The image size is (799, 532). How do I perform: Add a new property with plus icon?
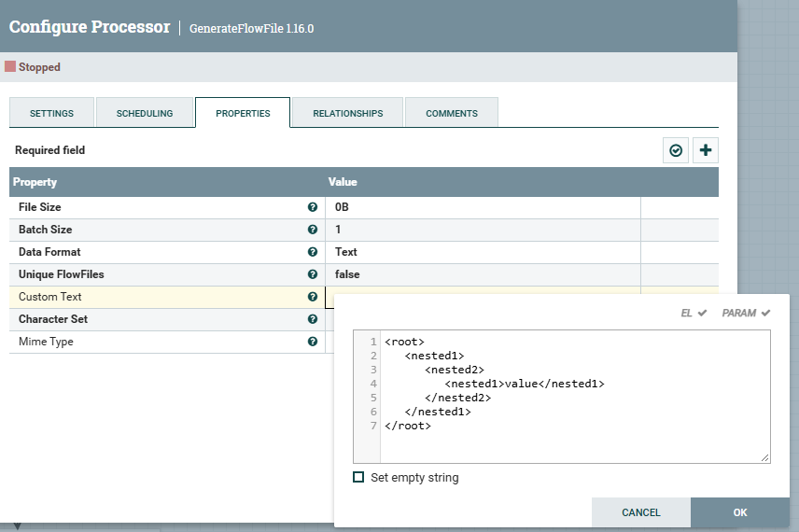[x=705, y=150]
